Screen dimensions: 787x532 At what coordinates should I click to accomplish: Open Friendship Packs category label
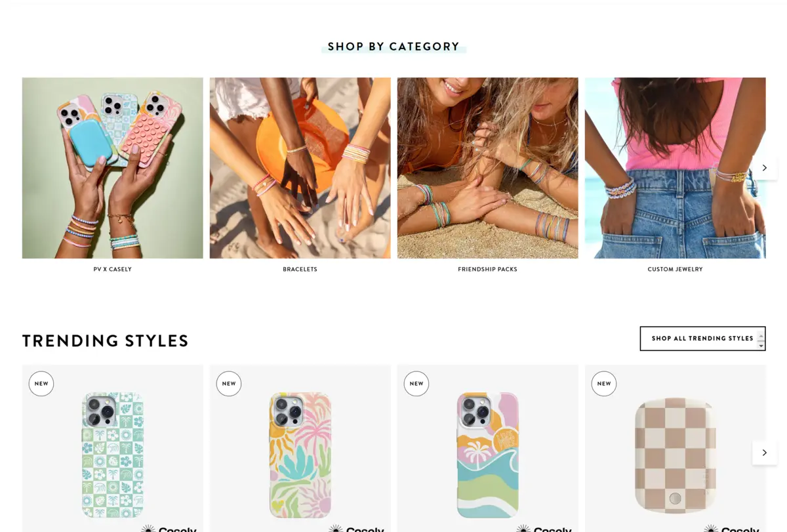487,270
